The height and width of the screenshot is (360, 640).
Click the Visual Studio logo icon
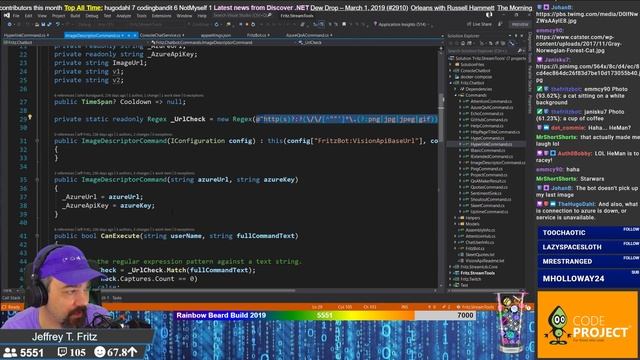click(x=7, y=16)
